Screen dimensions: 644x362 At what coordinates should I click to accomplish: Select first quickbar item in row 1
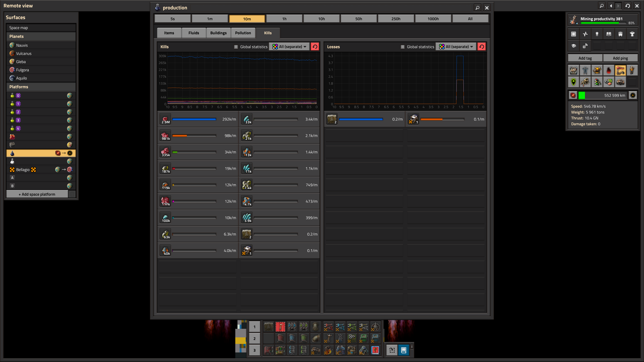[x=269, y=327]
